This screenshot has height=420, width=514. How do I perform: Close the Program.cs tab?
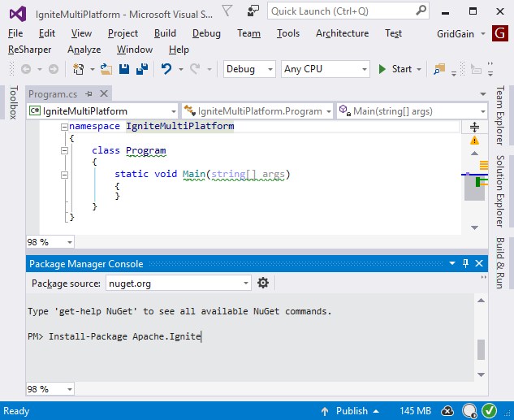pyautogui.click(x=104, y=93)
